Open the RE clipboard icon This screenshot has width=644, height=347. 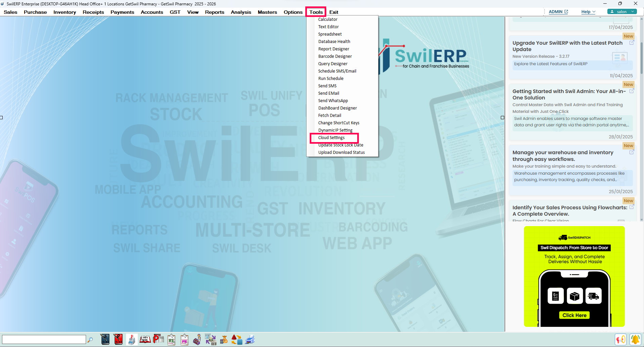171,339
